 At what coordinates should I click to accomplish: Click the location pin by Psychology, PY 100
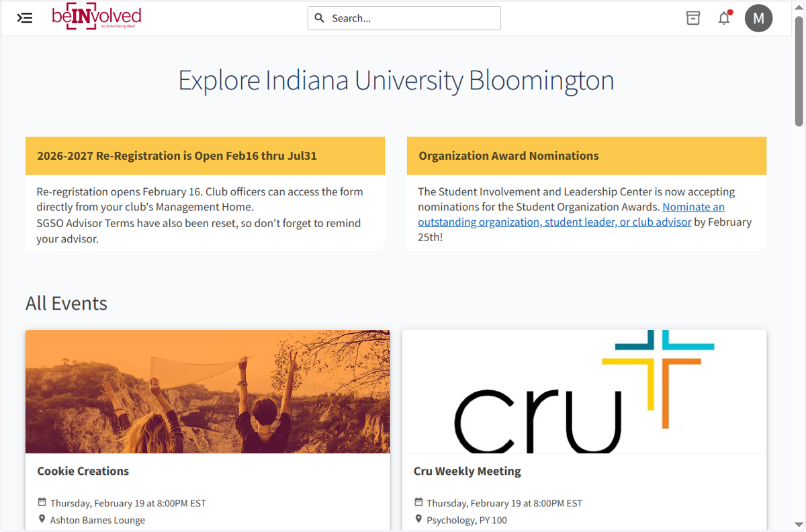tap(418, 519)
